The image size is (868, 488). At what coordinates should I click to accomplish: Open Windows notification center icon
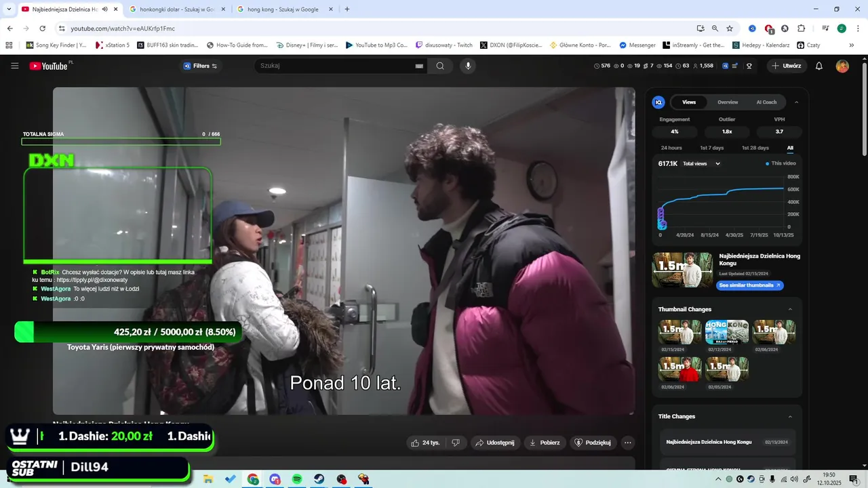pyautogui.click(x=854, y=479)
